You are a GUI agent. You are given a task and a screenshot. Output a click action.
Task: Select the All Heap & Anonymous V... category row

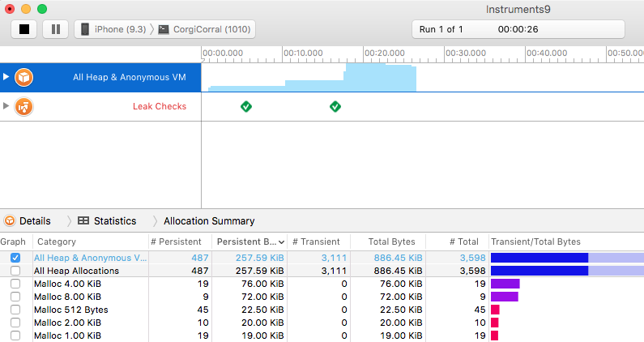pos(91,258)
